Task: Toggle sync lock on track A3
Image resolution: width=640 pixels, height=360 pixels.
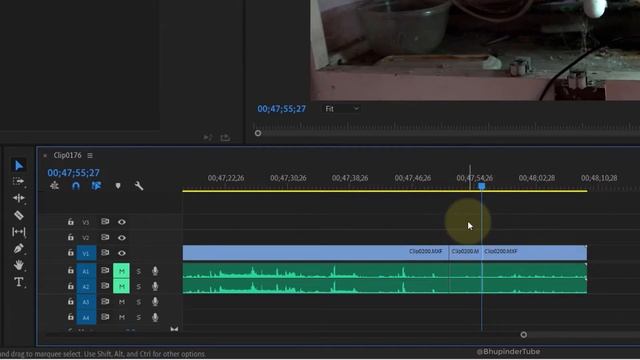Action: point(105,301)
